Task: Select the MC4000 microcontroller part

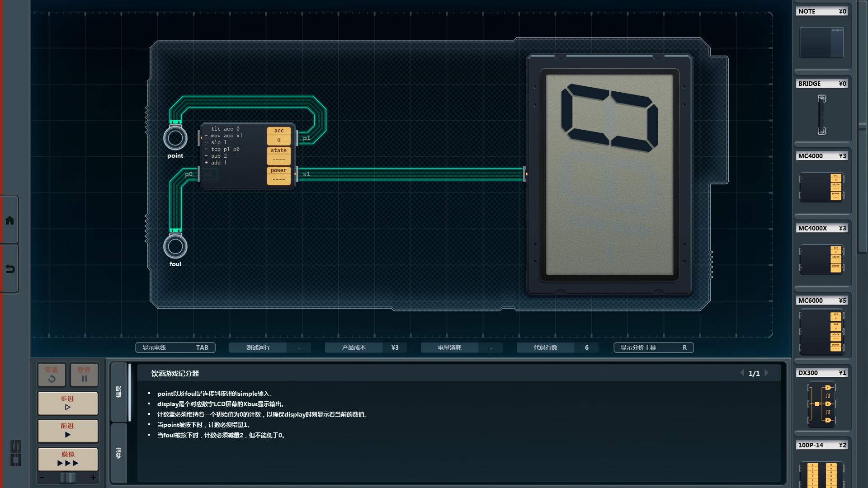Action: [x=821, y=187]
